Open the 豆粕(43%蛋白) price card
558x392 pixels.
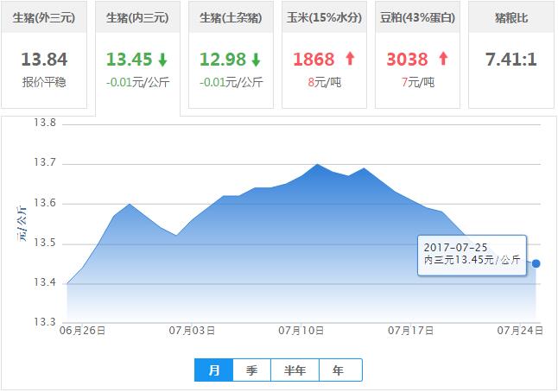pos(417,54)
